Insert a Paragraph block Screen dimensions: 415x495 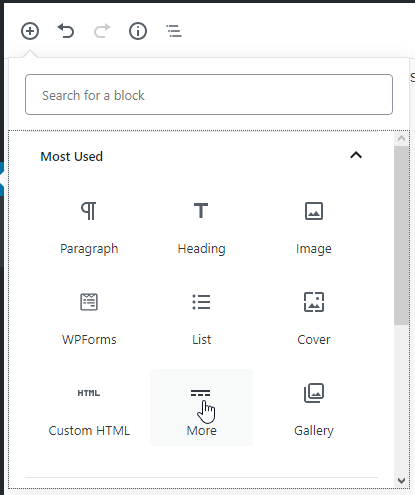point(89,226)
